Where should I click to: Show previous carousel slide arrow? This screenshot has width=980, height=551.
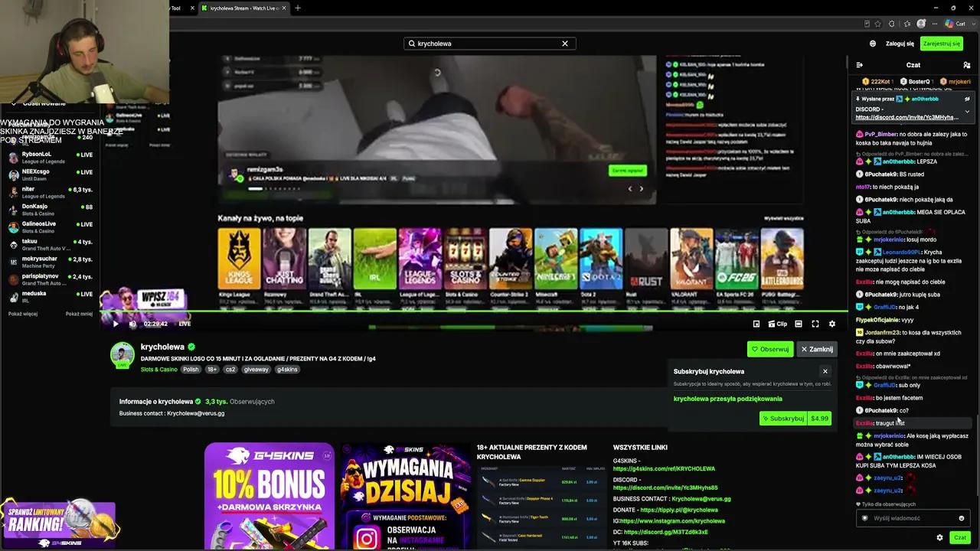click(630, 189)
